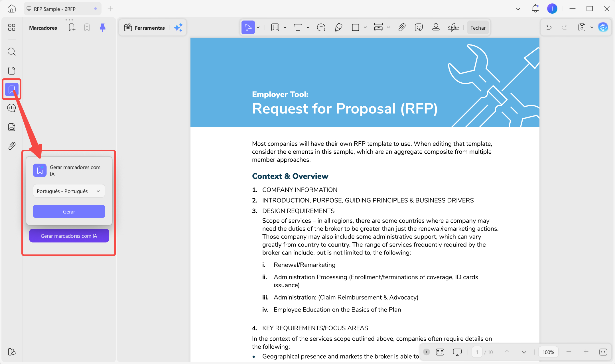
Task: Add a new bookmark
Action: (72, 28)
